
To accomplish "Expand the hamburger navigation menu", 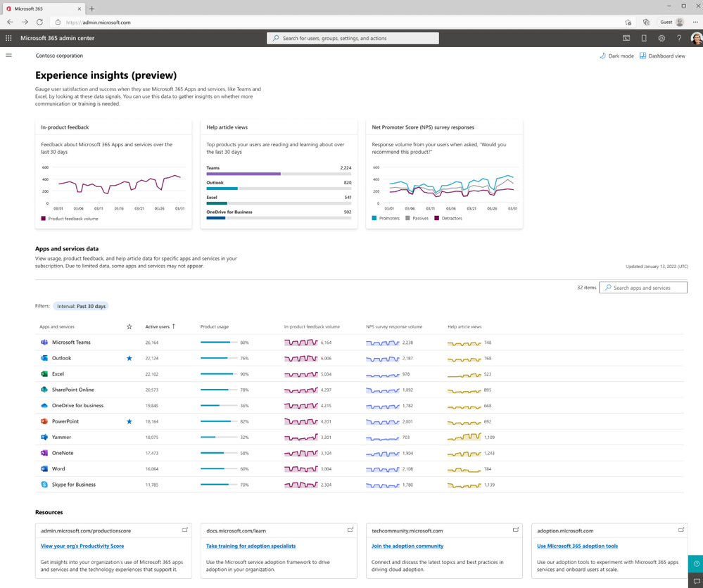I will point(8,56).
